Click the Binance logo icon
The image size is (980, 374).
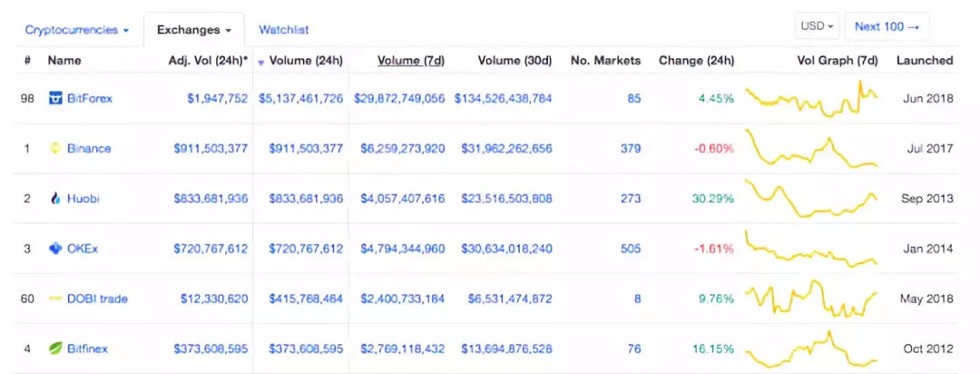[x=55, y=148]
